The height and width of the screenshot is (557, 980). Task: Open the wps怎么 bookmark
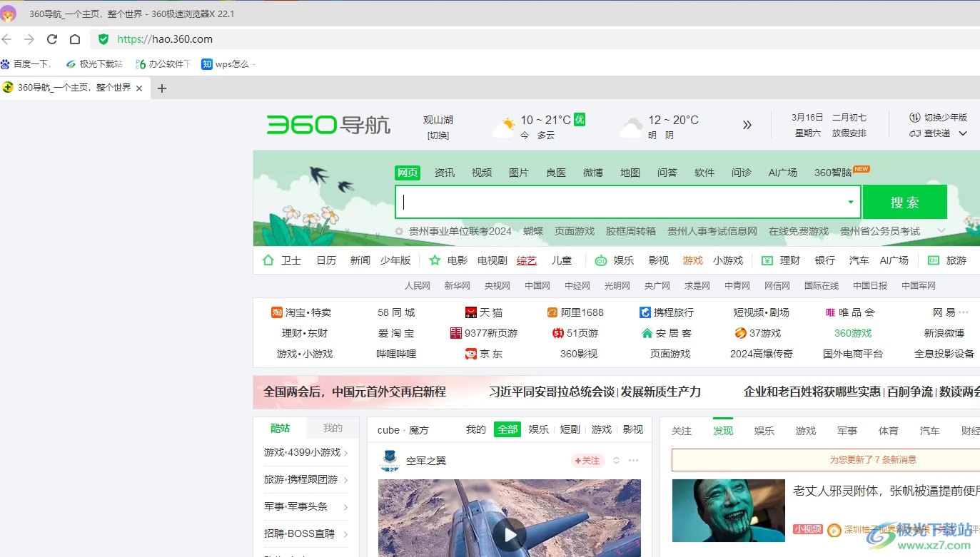(228, 64)
